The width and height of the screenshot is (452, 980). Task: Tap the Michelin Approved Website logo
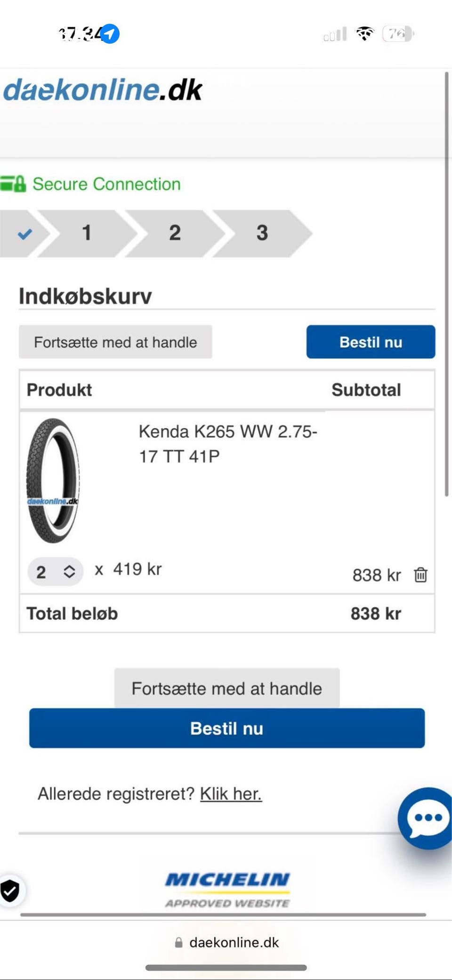(227, 889)
